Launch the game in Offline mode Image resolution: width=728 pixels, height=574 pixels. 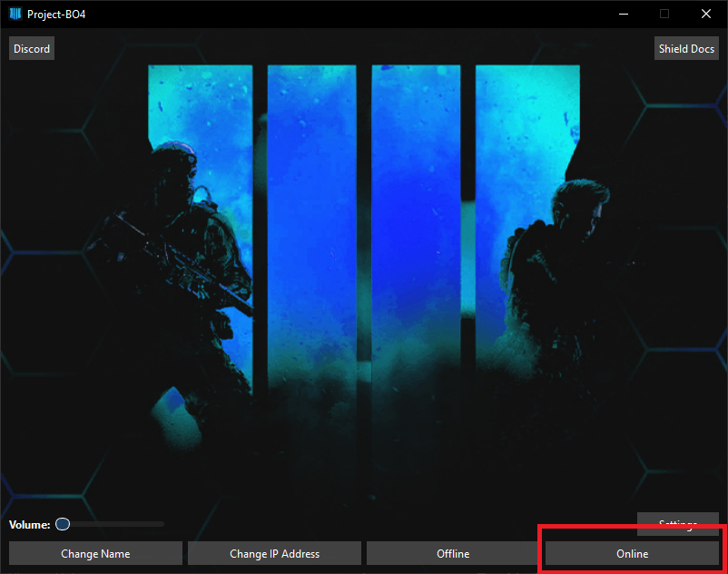pos(453,553)
